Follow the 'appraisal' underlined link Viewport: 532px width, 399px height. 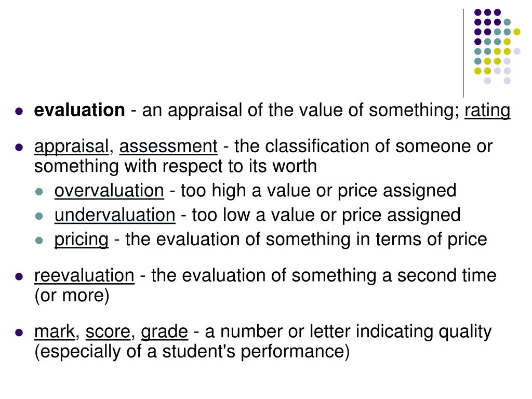[72, 147]
